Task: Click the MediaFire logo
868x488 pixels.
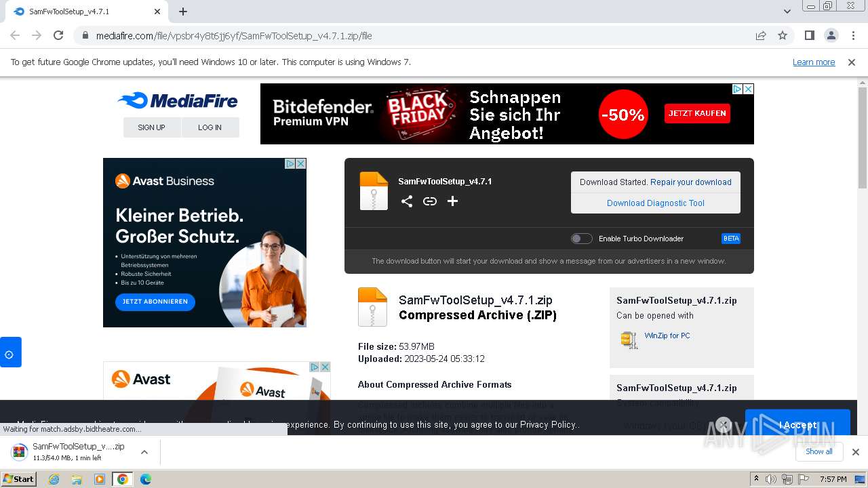Action: coord(178,101)
